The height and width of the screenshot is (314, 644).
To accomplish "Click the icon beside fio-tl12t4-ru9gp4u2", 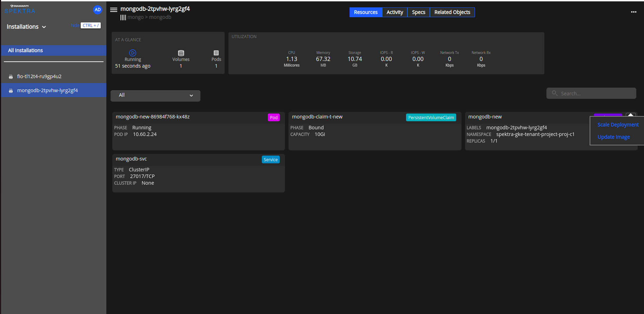I will click(x=11, y=76).
